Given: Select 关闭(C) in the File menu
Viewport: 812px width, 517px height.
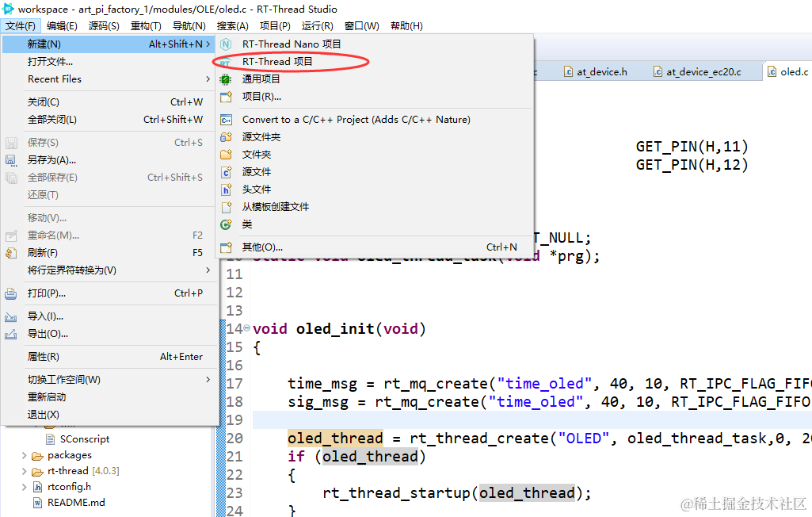Looking at the screenshot, I should coord(109,102).
